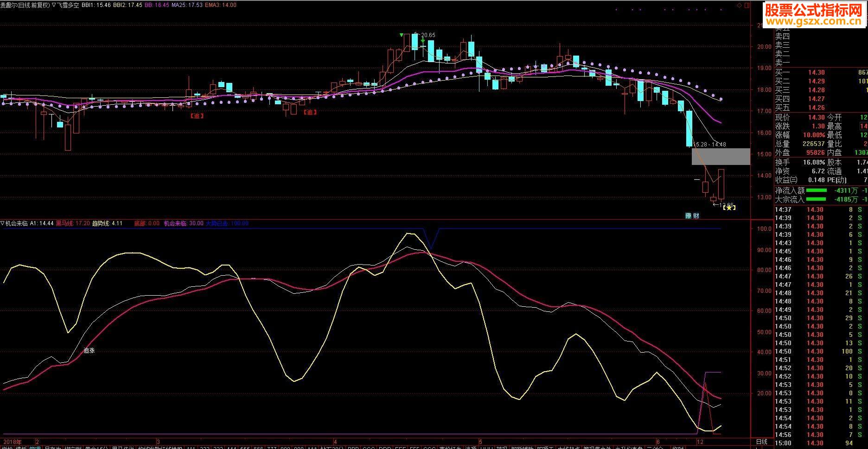Click the 换手 16.08% value
The width and height of the screenshot is (868, 449).
pos(814,163)
